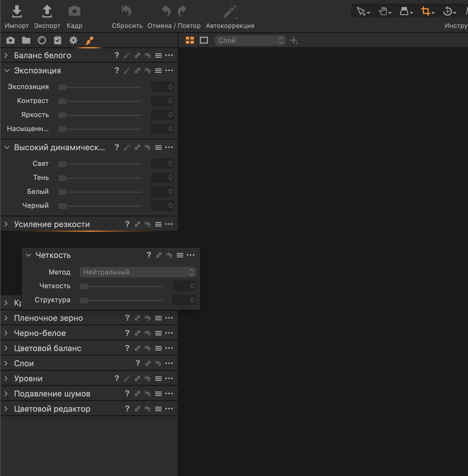Open the gear settings tool tab
Viewport: 468px width, 476px height.
point(73,40)
